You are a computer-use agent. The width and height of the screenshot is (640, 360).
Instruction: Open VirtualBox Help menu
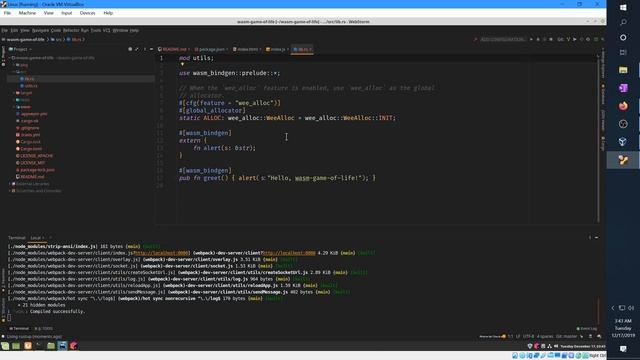click(108, 13)
